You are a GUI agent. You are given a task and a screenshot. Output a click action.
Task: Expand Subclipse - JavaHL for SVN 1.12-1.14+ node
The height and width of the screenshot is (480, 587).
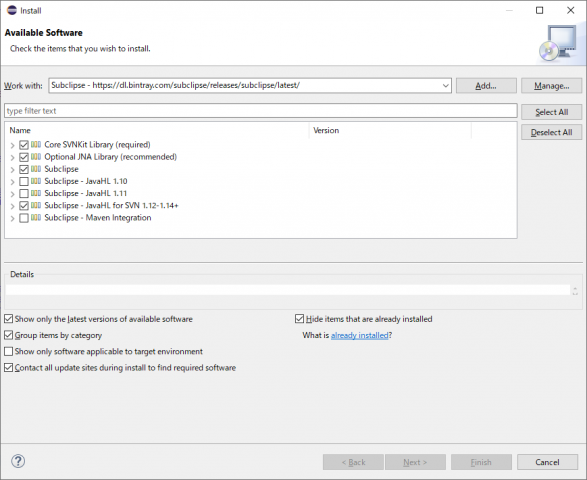tap(12, 206)
